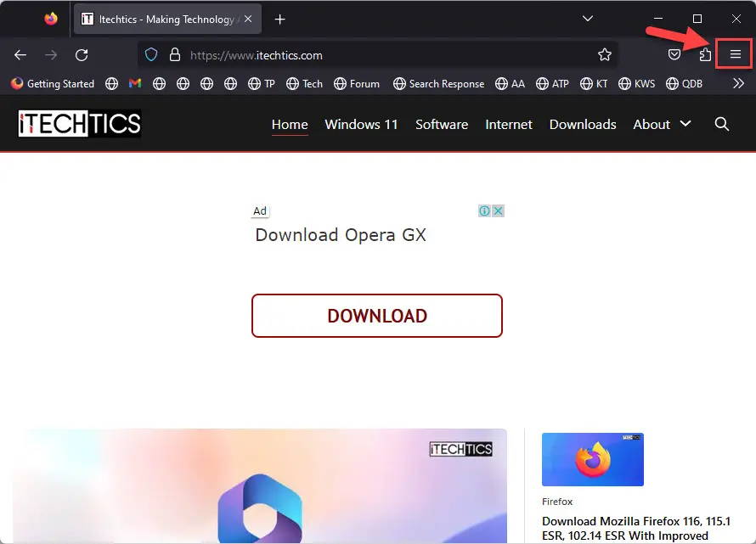This screenshot has height=544, width=756.
Task: Open the Forum bookmark
Action: [x=356, y=83]
